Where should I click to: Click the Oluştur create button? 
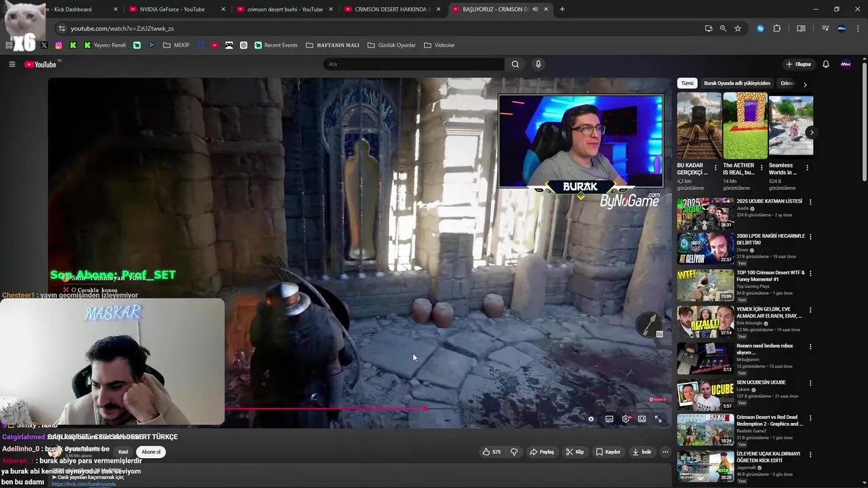[798, 64]
